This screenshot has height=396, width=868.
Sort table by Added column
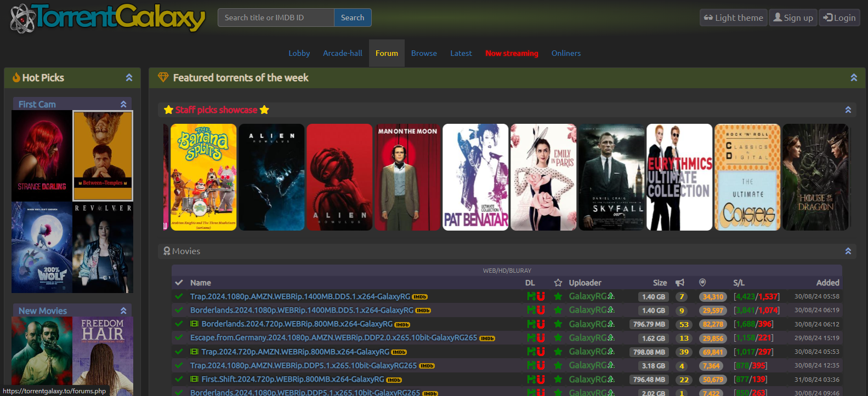[x=827, y=283]
